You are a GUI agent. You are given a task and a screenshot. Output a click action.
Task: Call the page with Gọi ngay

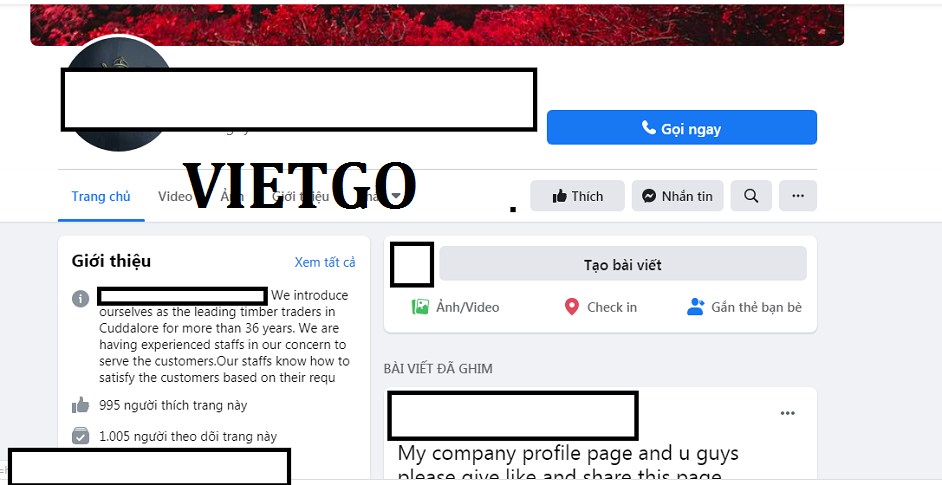pyautogui.click(x=682, y=127)
